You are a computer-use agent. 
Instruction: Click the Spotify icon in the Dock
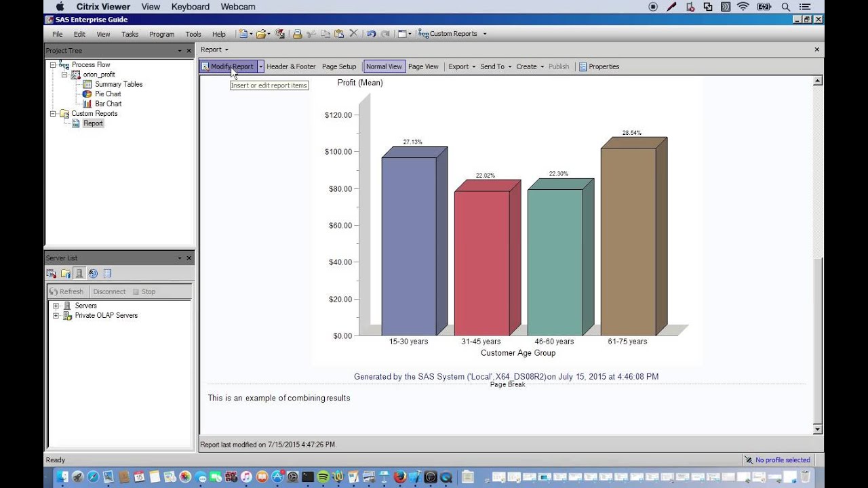coord(323,477)
